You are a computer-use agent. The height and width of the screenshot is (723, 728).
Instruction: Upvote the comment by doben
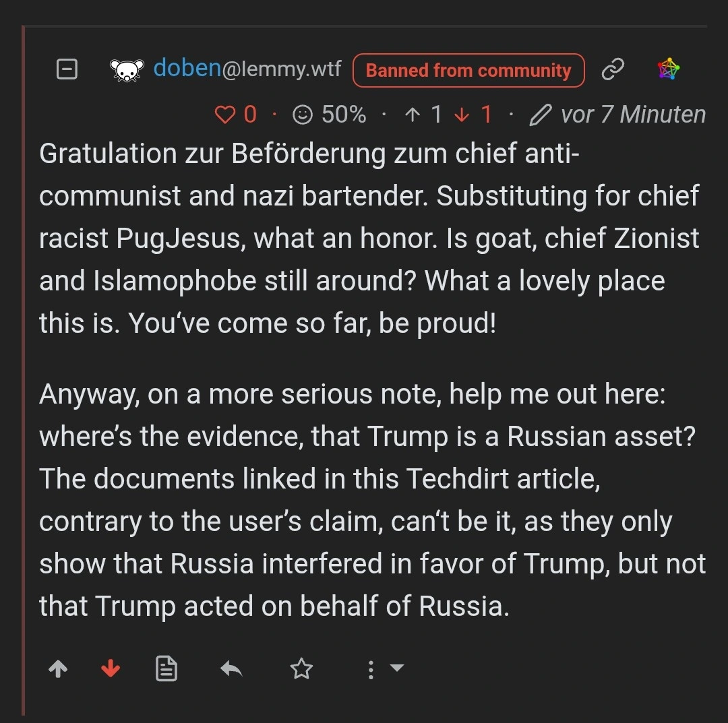pos(58,668)
